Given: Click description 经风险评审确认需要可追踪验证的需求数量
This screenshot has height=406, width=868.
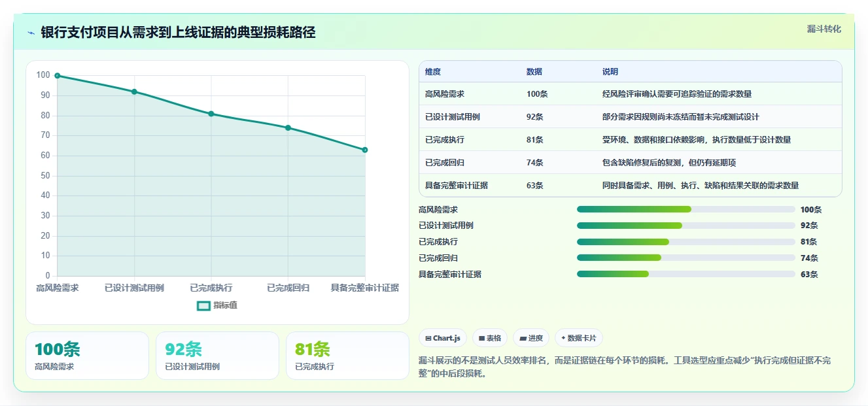Looking at the screenshot, I should coord(677,94).
